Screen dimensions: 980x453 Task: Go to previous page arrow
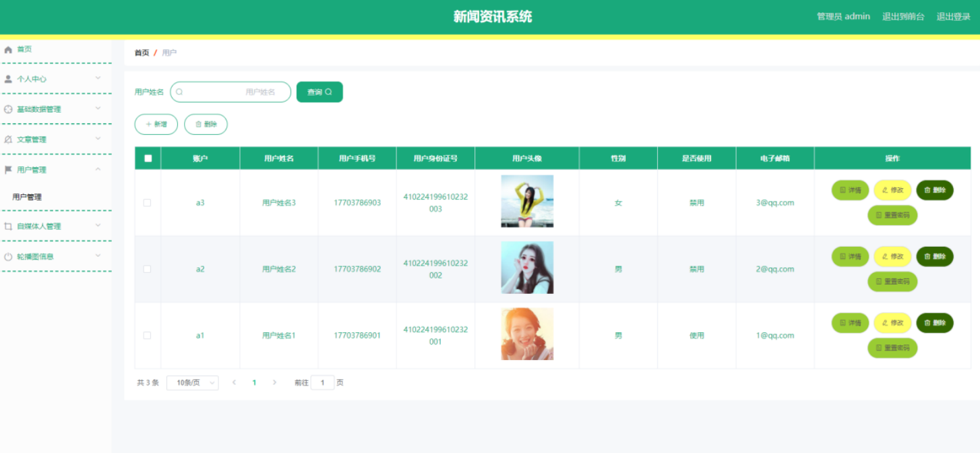[x=234, y=382]
